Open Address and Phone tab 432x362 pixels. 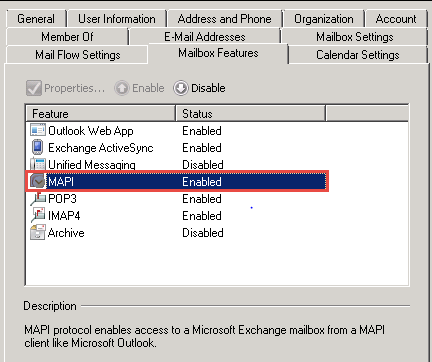pos(224,19)
